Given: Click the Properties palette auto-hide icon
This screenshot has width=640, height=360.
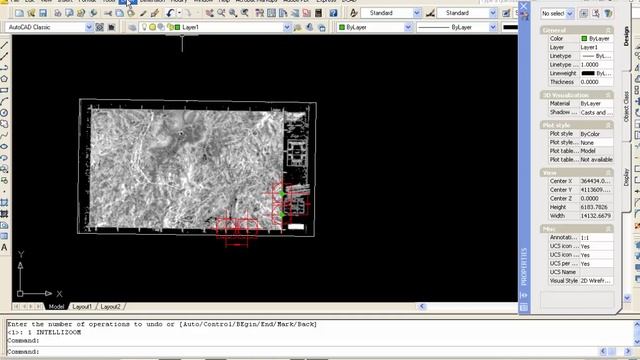Looking at the screenshot, I should (x=524, y=295).
